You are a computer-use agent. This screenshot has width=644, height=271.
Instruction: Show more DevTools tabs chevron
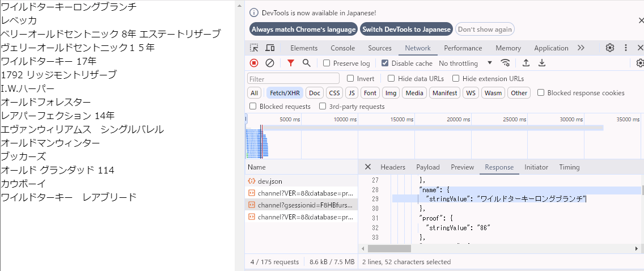(x=581, y=48)
